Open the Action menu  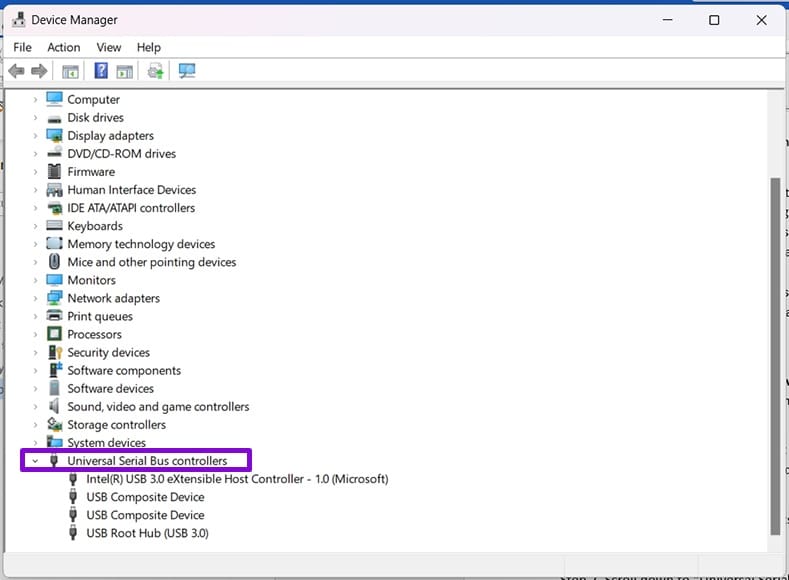[63, 47]
